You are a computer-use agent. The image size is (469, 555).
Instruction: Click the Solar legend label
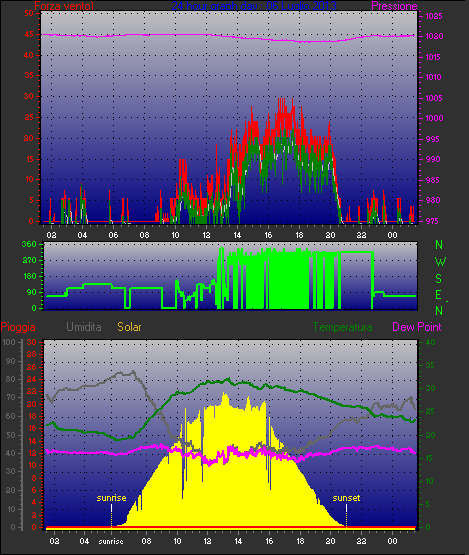click(129, 327)
